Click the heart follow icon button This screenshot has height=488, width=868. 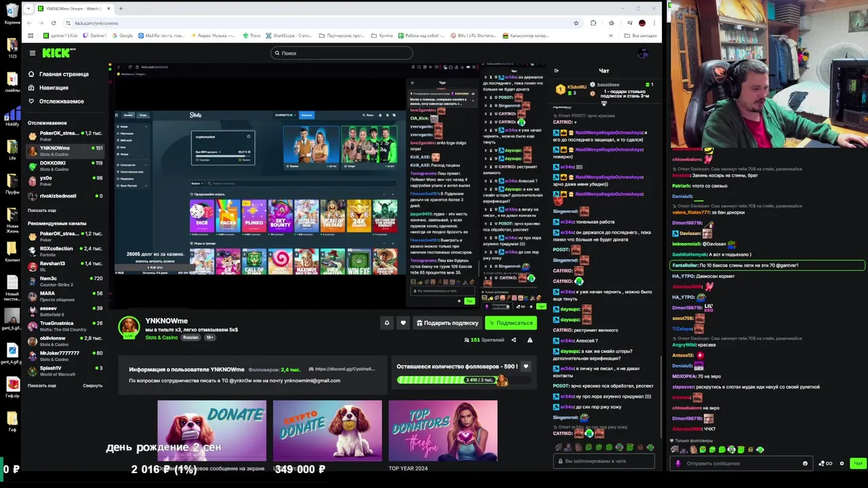(403, 323)
